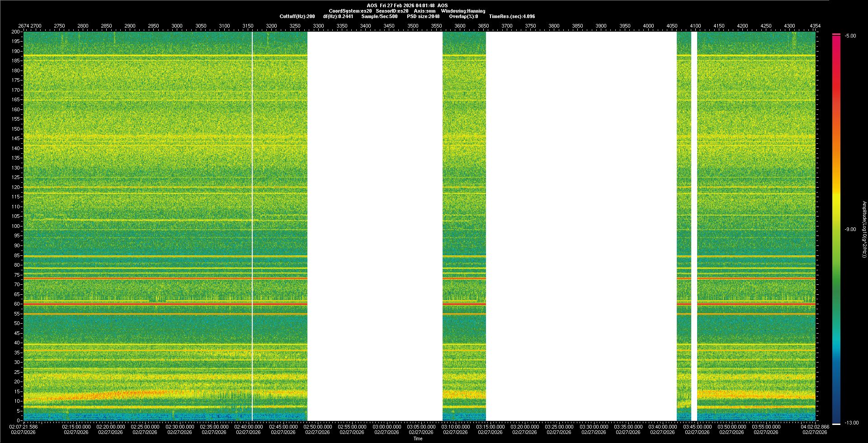
Task: Click the Amplitude Log10(g^2/Hz) axis title
Action: (864, 230)
